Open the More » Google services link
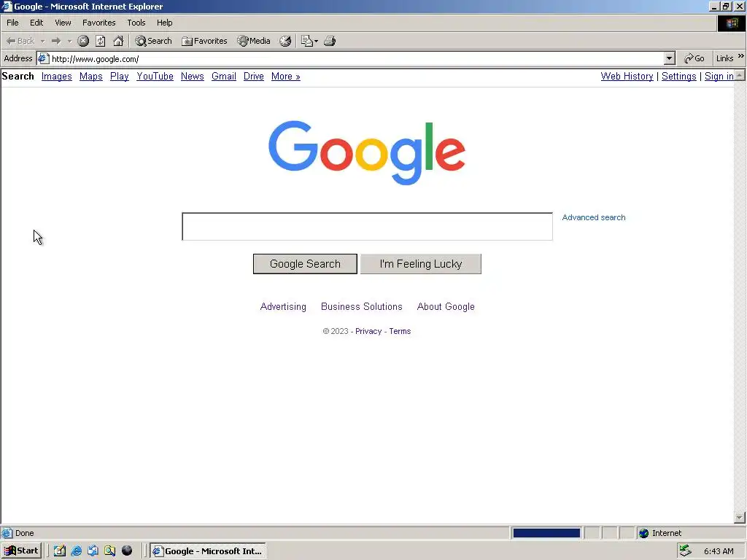The image size is (747, 560). coord(285,76)
